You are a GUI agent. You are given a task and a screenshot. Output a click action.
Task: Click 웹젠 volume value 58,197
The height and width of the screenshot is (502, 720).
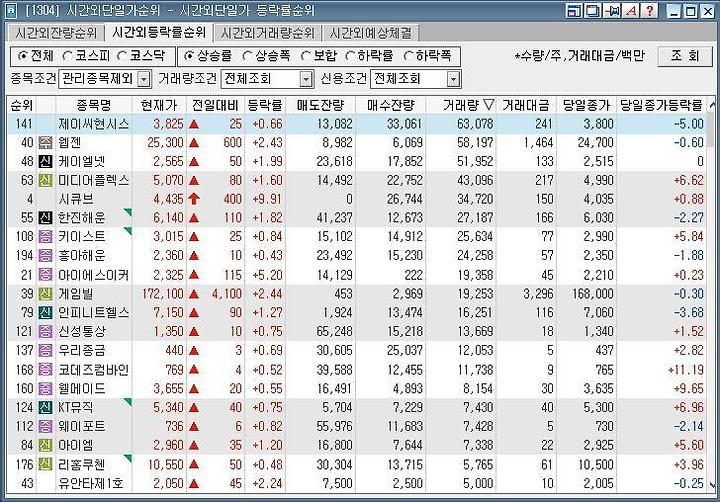pyautogui.click(x=475, y=142)
